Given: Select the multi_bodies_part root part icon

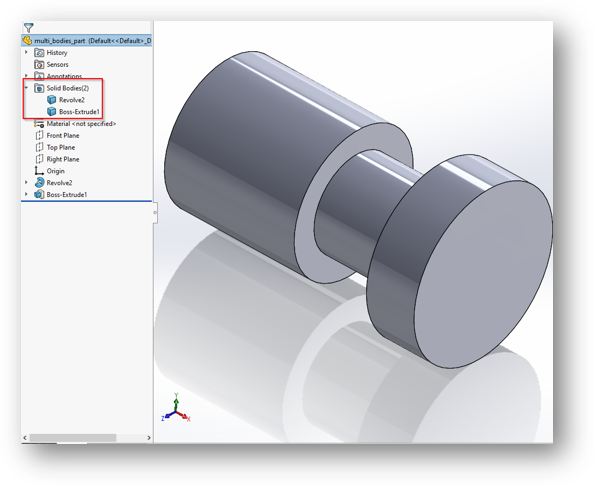Looking at the screenshot, I should click(x=27, y=40).
